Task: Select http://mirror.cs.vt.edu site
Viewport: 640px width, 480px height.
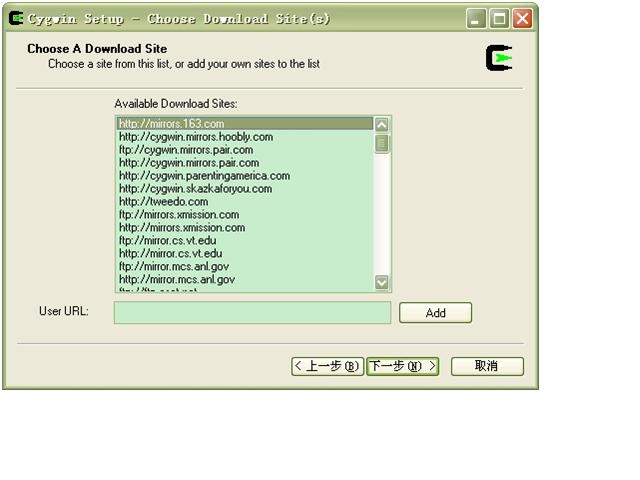Action: pos(245,253)
